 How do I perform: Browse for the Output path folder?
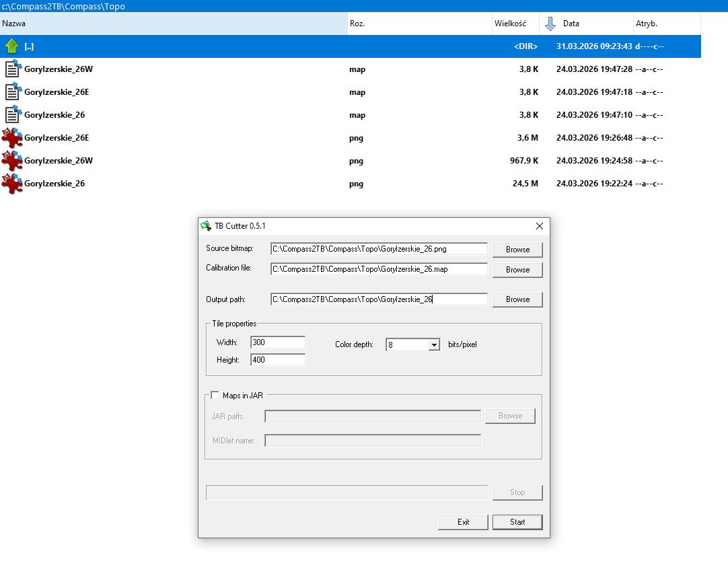coord(517,299)
